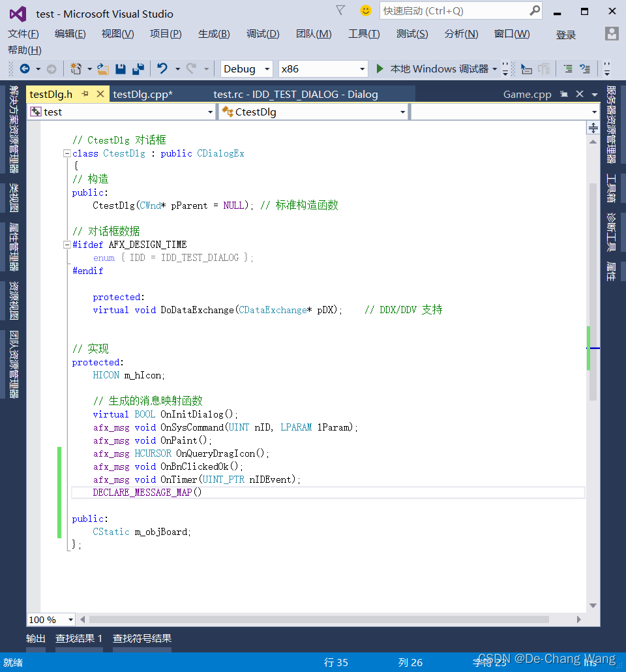Undo the last edit

click(162, 69)
